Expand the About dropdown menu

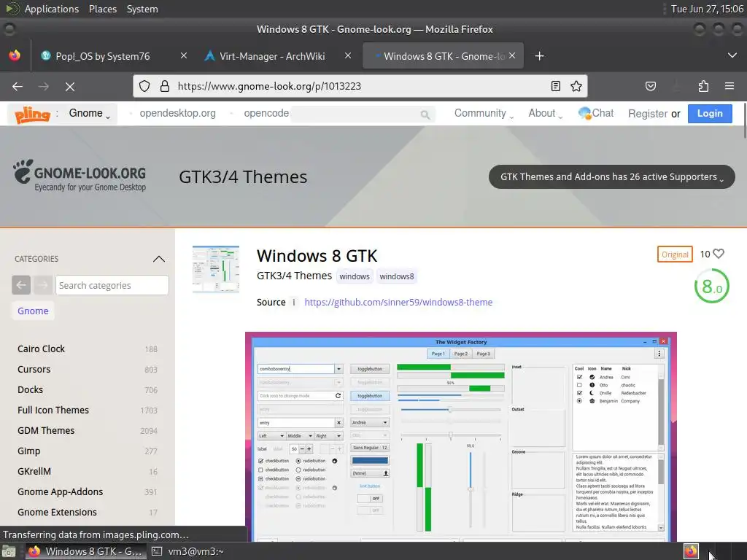click(x=545, y=113)
